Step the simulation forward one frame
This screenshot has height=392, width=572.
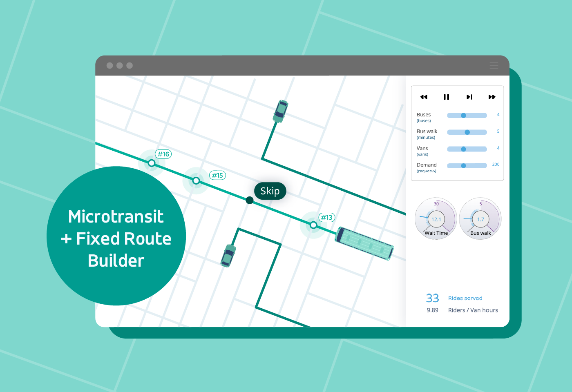[x=469, y=97]
